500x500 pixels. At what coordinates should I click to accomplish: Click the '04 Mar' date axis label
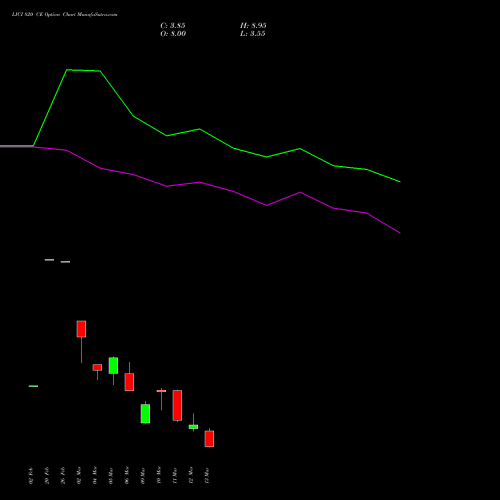(95, 476)
